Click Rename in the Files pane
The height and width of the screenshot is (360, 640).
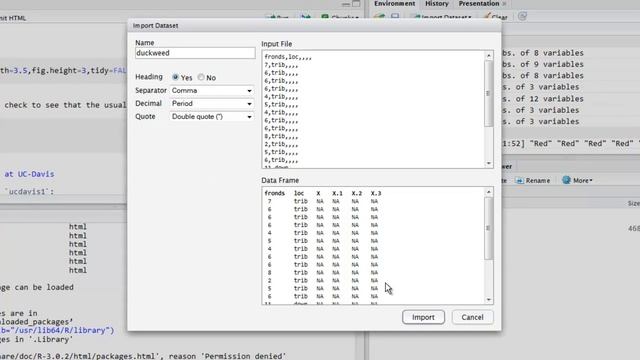point(533,180)
